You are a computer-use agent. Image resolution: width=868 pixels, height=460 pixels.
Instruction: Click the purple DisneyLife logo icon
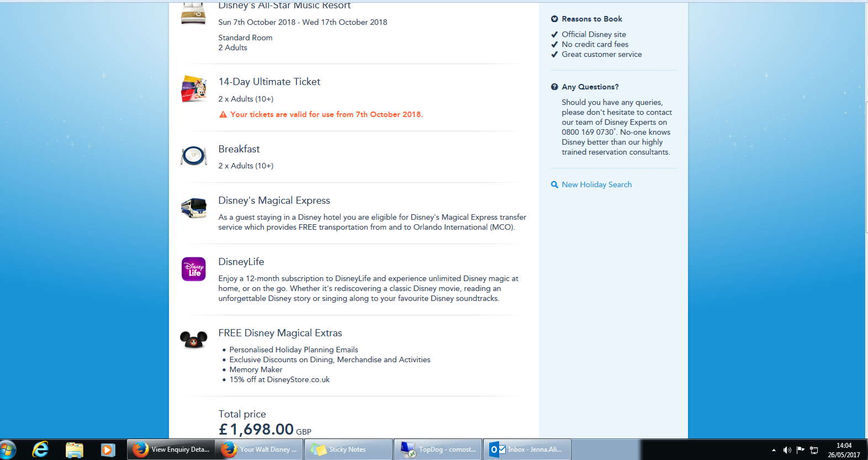(194, 269)
